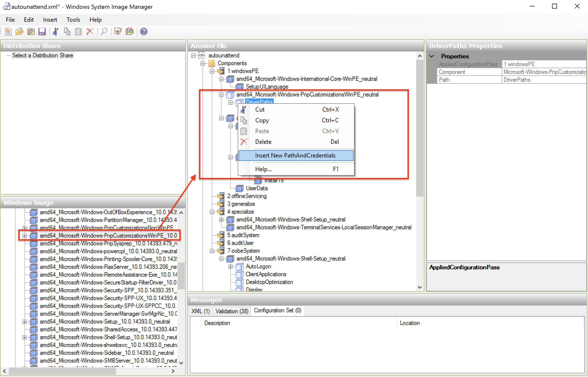
Task: Choose Copy in the context menu
Action: pos(296,120)
